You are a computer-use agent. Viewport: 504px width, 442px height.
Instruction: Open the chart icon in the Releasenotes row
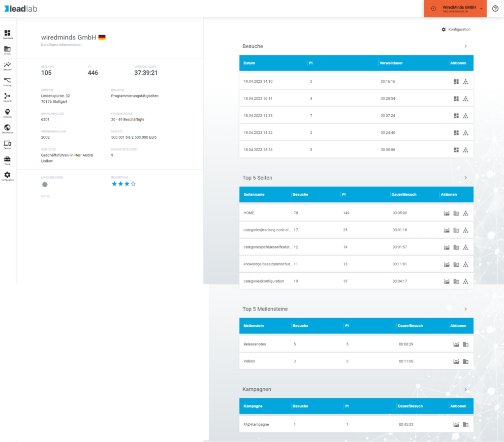pos(456,344)
